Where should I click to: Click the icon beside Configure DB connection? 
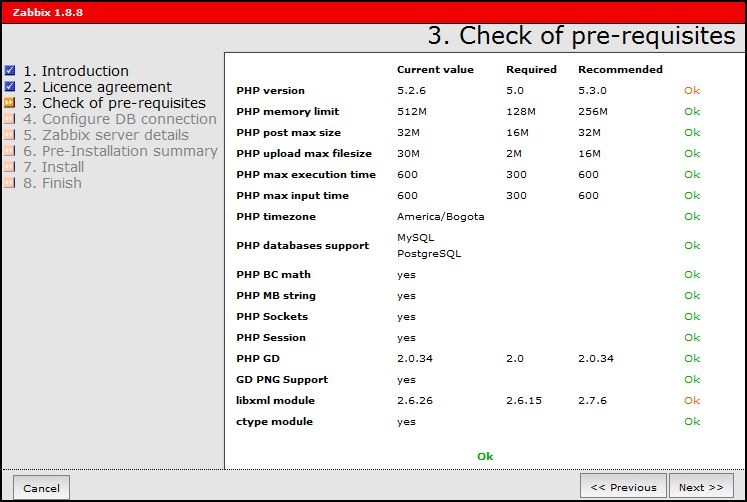point(10,119)
